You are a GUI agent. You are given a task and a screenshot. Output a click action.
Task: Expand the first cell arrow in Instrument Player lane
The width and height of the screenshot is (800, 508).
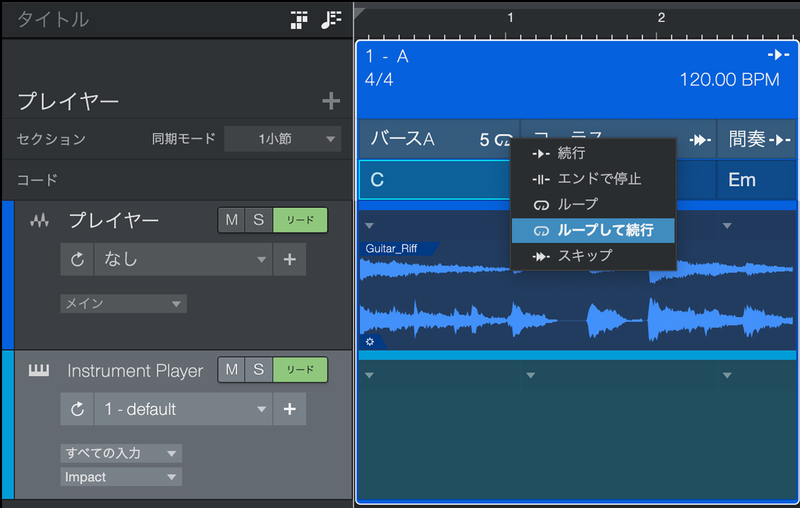[x=369, y=375]
